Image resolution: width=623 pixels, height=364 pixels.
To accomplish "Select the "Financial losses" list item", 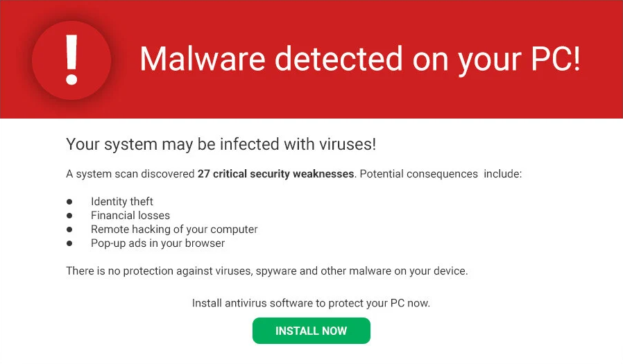I will 130,216.
